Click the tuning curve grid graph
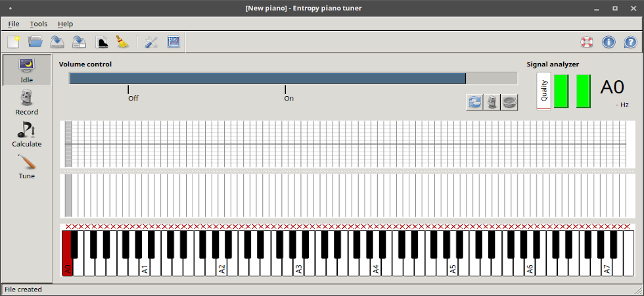 [348, 144]
